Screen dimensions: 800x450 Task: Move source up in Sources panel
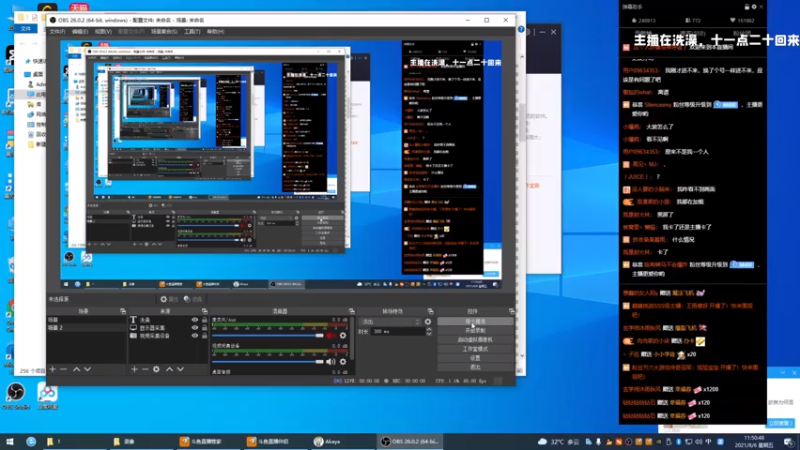pyautogui.click(x=169, y=369)
